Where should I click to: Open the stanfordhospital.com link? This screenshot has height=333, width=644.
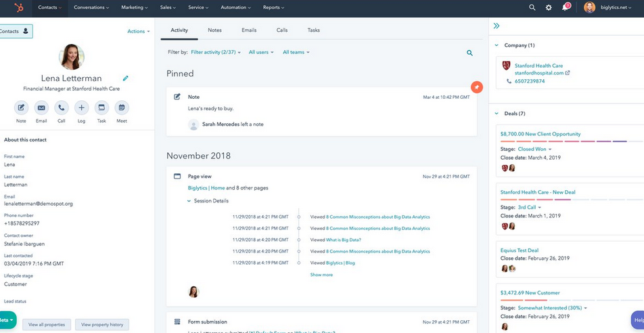(x=539, y=73)
